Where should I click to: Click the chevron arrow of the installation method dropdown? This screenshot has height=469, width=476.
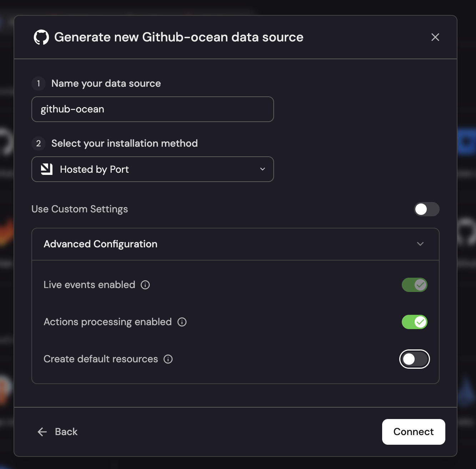[x=263, y=169]
